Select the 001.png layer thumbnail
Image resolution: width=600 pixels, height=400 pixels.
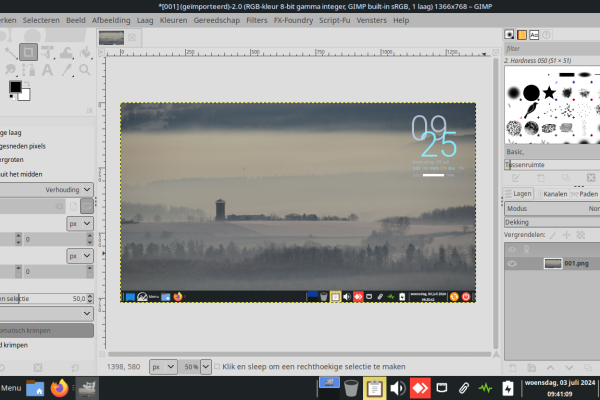pyautogui.click(x=552, y=264)
